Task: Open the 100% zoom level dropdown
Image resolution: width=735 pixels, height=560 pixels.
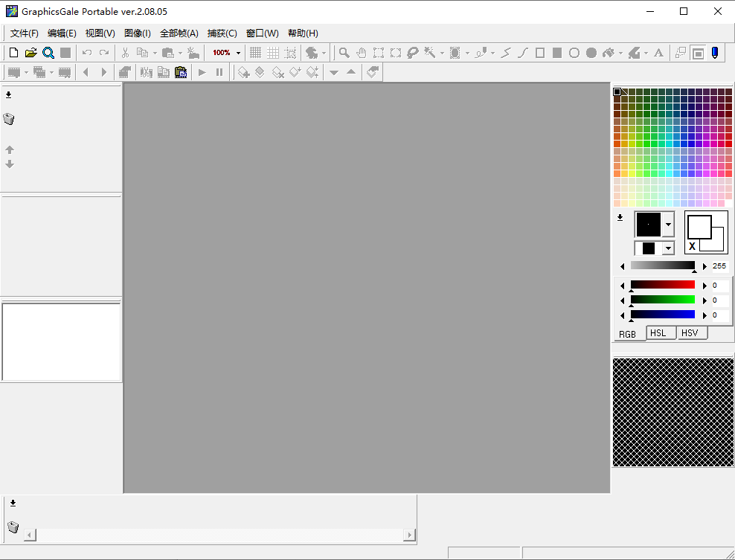Action: point(238,53)
